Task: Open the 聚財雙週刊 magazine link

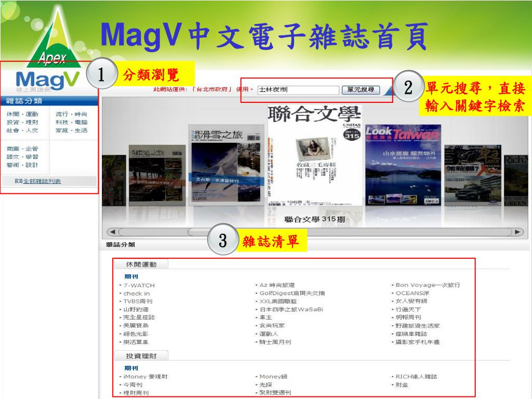Action: click(275, 393)
